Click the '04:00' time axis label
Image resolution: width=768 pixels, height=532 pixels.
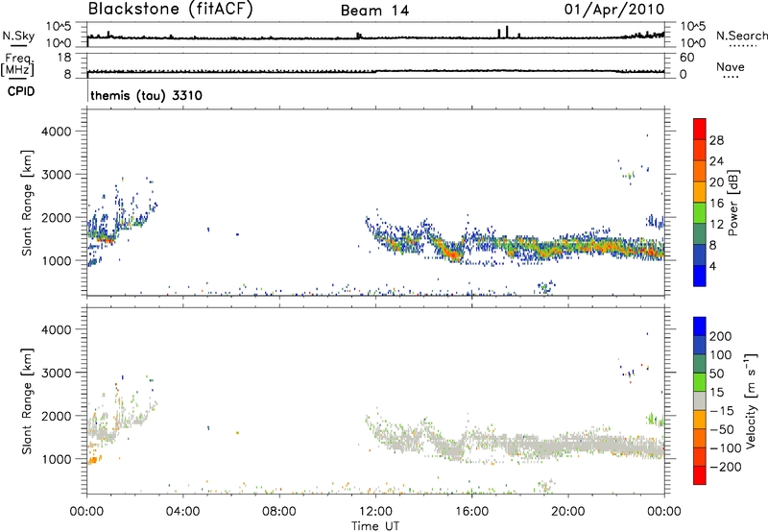pyautogui.click(x=182, y=512)
